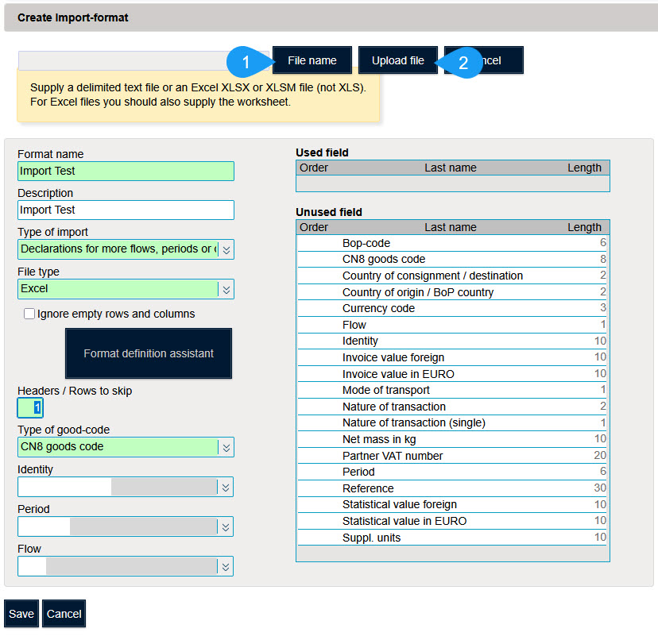658x644 pixels.
Task: Click Cancel at the bottom
Action: click(64, 613)
